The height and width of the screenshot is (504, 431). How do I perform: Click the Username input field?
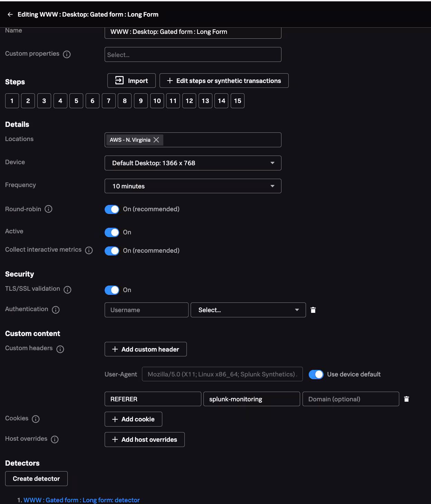146,310
